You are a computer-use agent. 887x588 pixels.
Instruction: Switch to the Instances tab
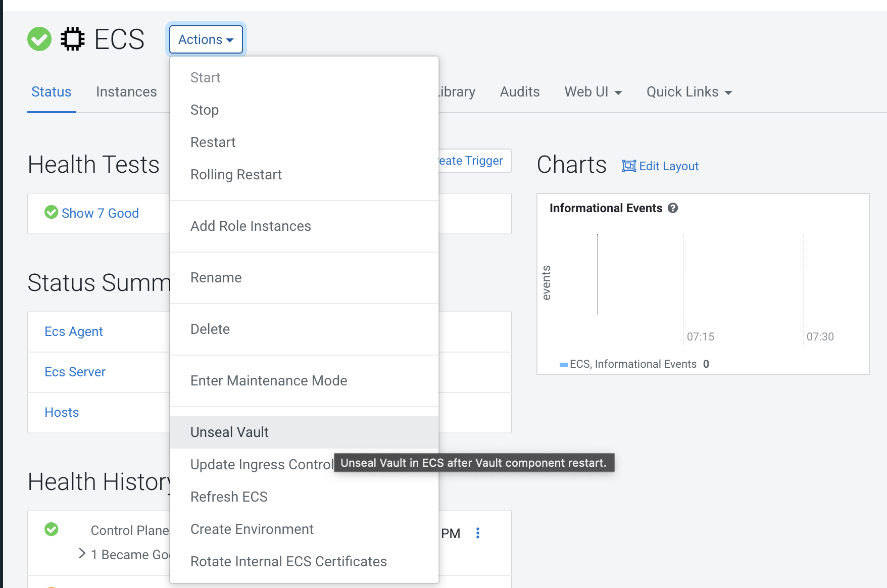point(126,92)
